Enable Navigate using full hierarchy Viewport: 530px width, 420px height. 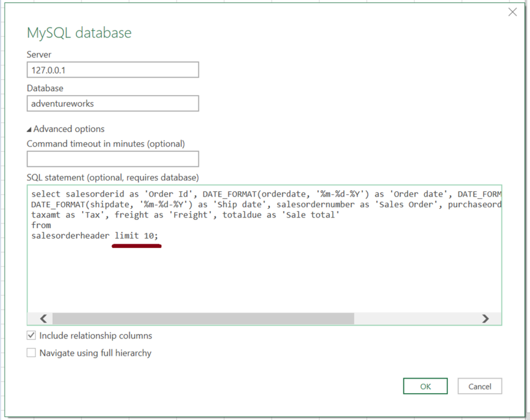coord(31,353)
